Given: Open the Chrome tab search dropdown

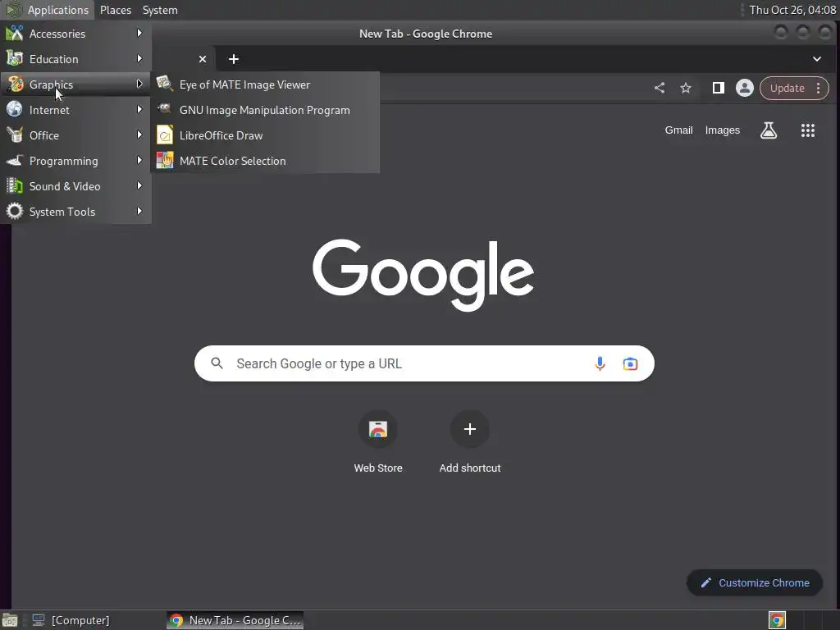Looking at the screenshot, I should point(817,59).
